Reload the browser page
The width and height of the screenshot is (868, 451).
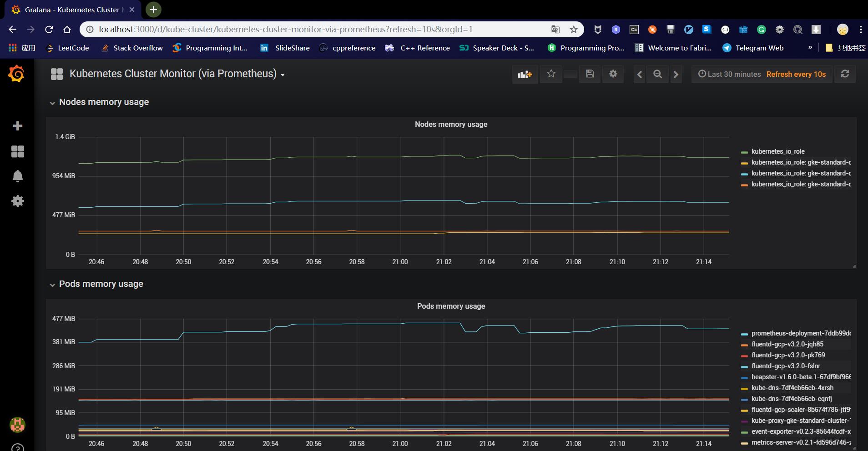point(49,30)
